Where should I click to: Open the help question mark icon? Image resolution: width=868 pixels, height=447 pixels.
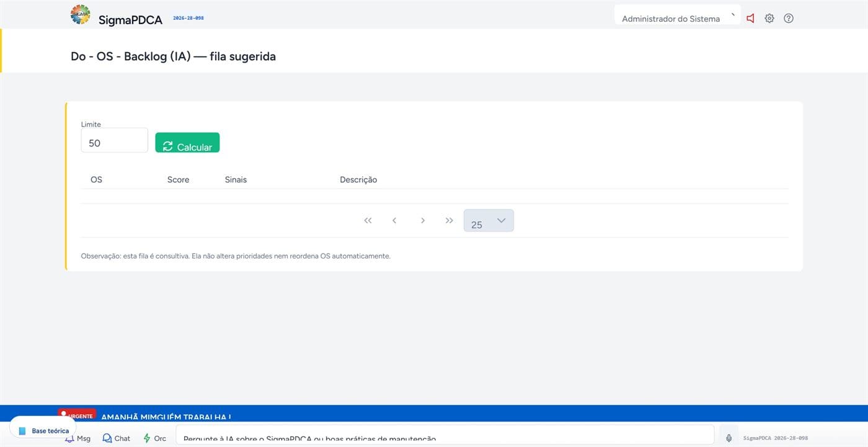[x=789, y=19]
